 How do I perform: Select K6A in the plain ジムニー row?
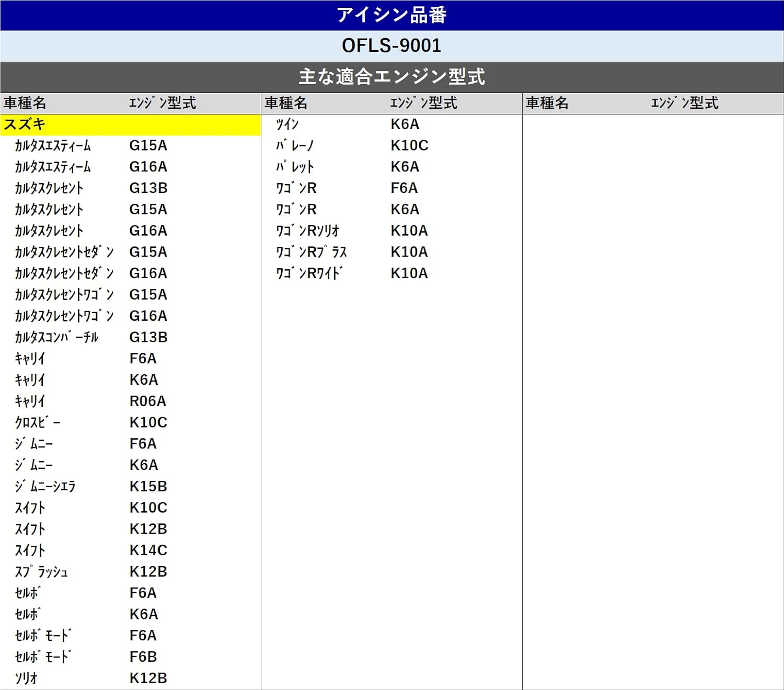[144, 465]
